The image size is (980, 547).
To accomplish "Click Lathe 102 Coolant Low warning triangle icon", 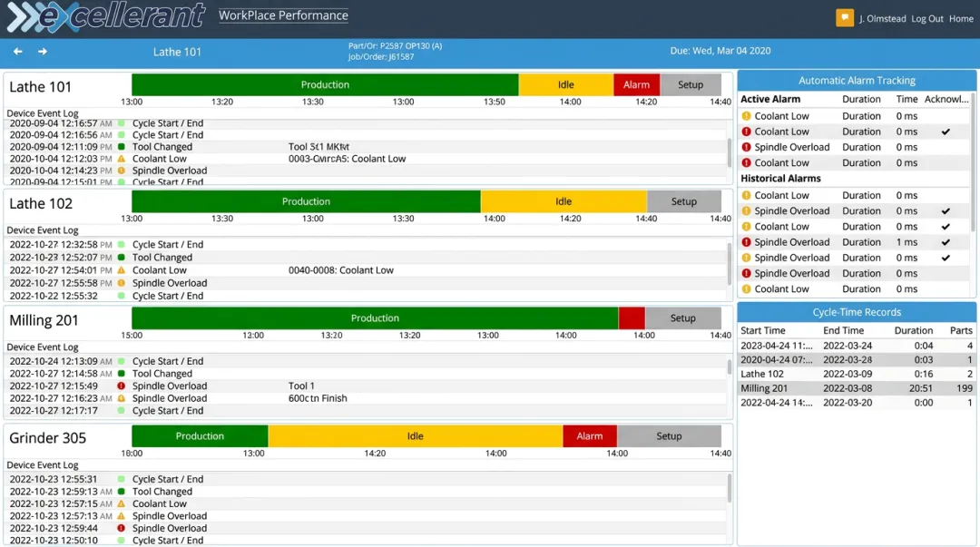I will pyautogui.click(x=122, y=270).
